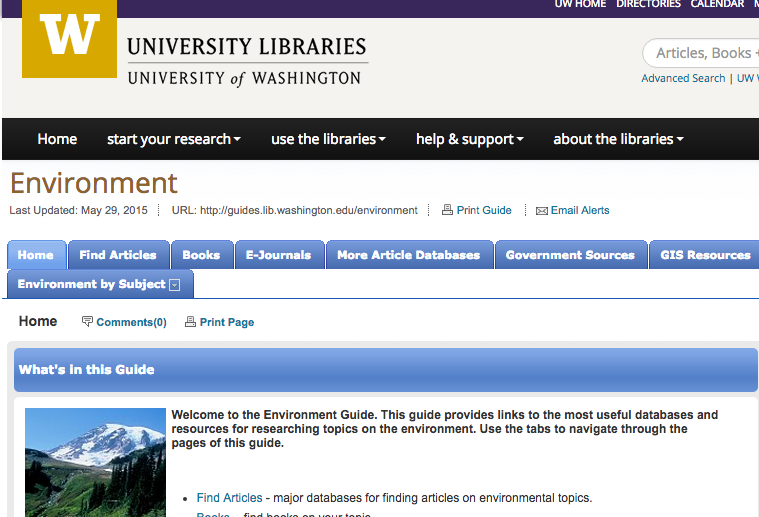This screenshot has width=759, height=517.
Task: Expand the start your research menu
Action: [x=174, y=139]
